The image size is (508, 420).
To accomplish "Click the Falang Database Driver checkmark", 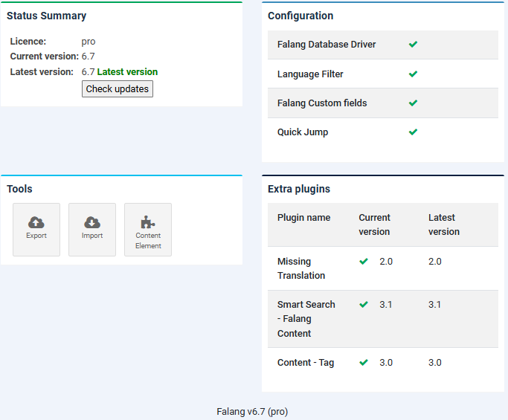I will point(413,45).
